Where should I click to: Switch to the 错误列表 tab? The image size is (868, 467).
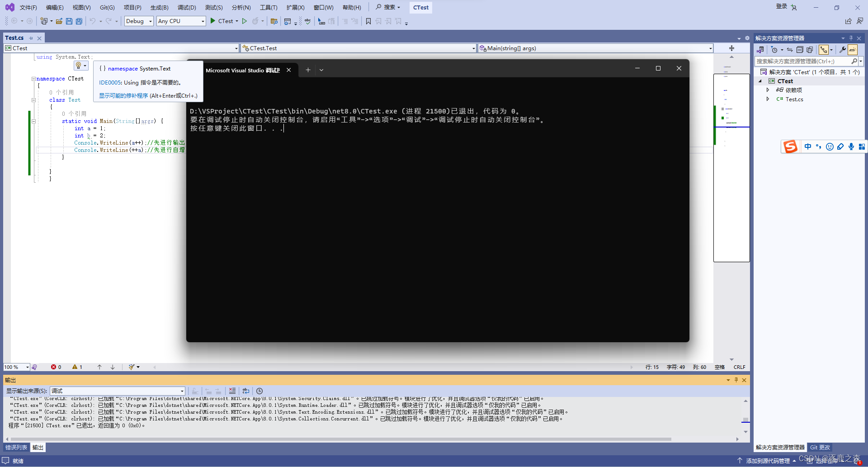tap(16, 448)
